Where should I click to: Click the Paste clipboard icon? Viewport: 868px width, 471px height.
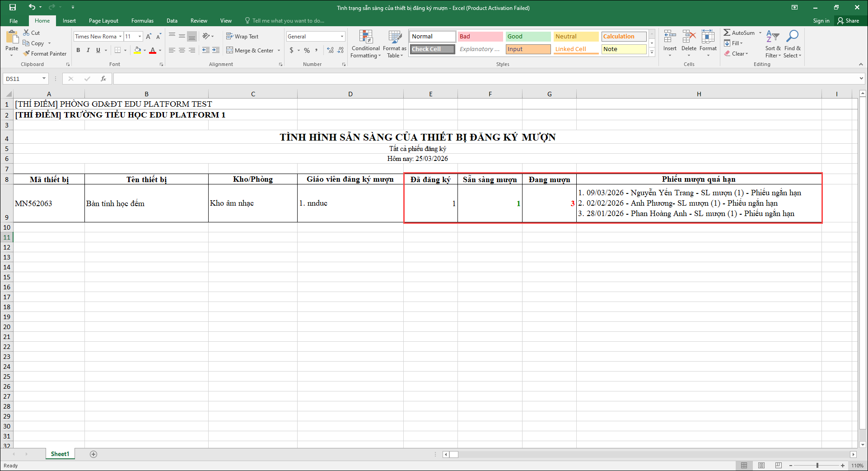(x=12, y=38)
